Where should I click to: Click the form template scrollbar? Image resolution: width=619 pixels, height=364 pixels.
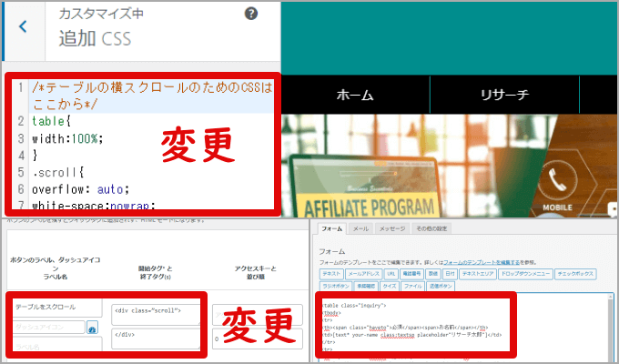click(610, 328)
